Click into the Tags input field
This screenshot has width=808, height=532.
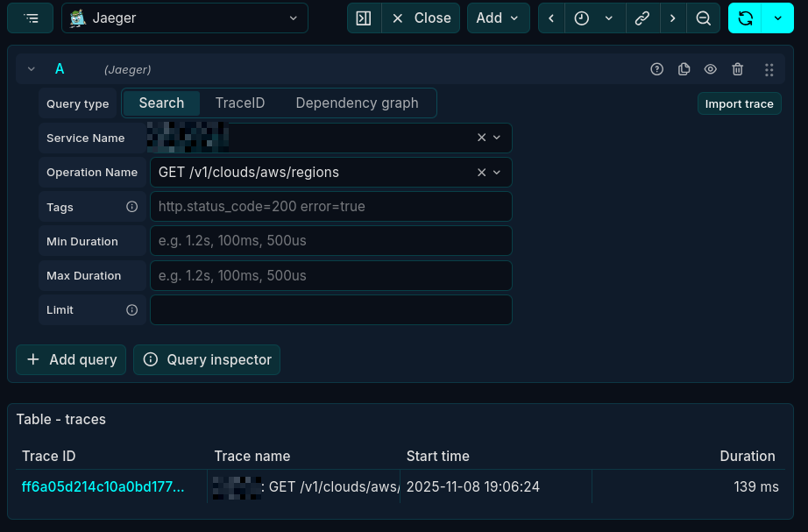tap(330, 207)
